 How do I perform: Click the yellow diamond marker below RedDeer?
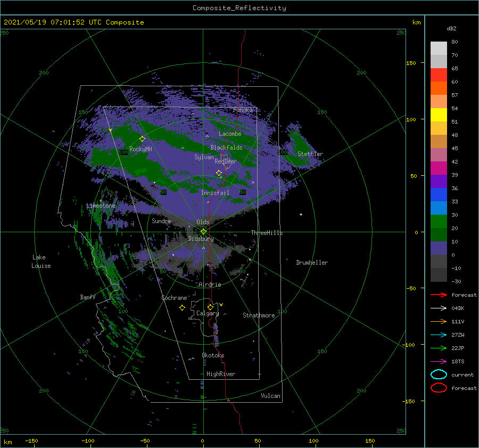(219, 173)
